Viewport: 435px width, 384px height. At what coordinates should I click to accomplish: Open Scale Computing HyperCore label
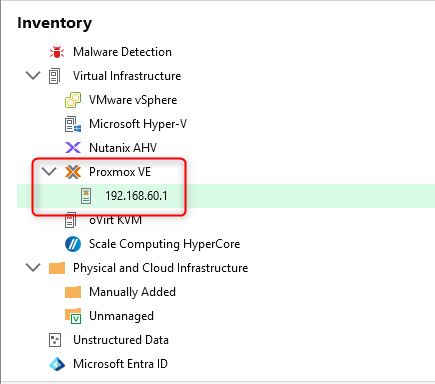[x=164, y=244]
